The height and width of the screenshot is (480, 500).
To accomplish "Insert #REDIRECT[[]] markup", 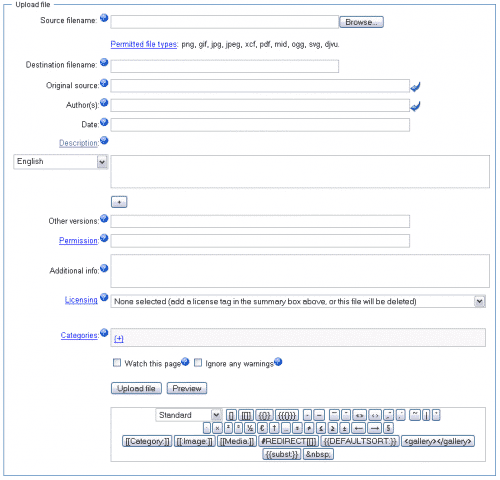I will (x=288, y=441).
